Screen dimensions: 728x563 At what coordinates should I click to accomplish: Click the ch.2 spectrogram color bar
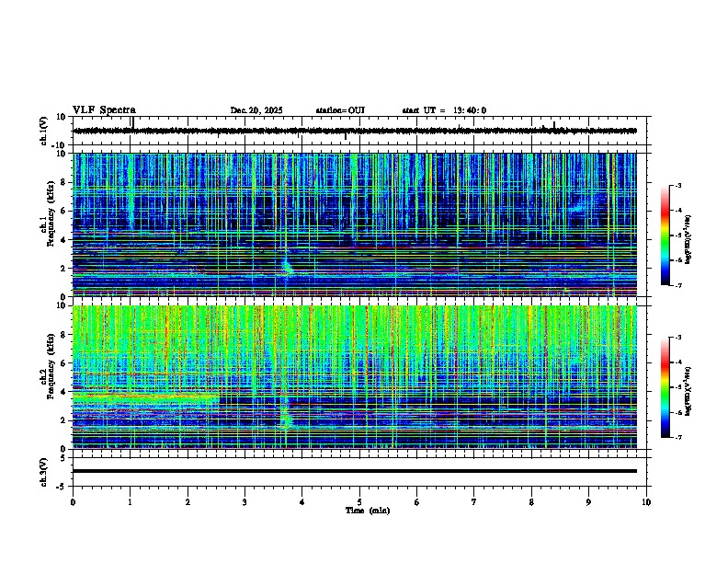665,387
